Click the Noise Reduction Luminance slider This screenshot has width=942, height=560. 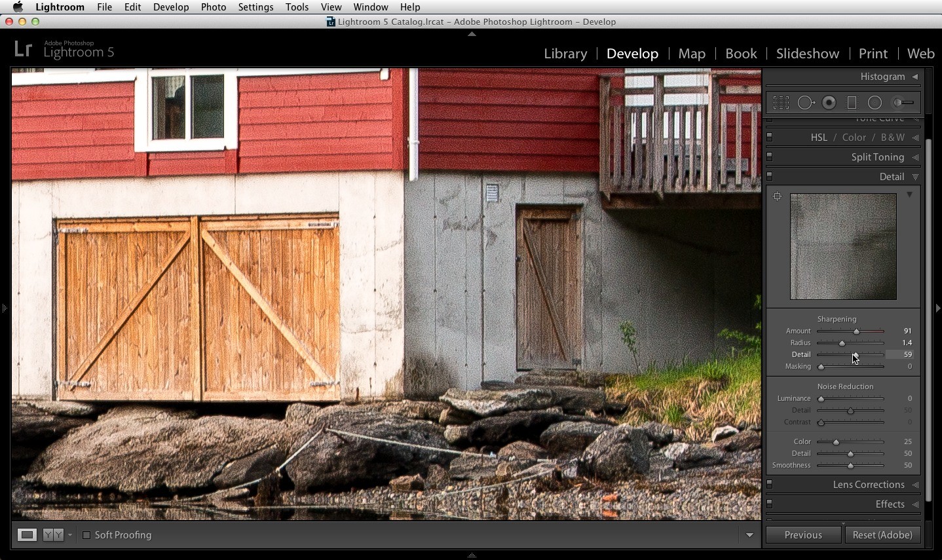(850, 399)
